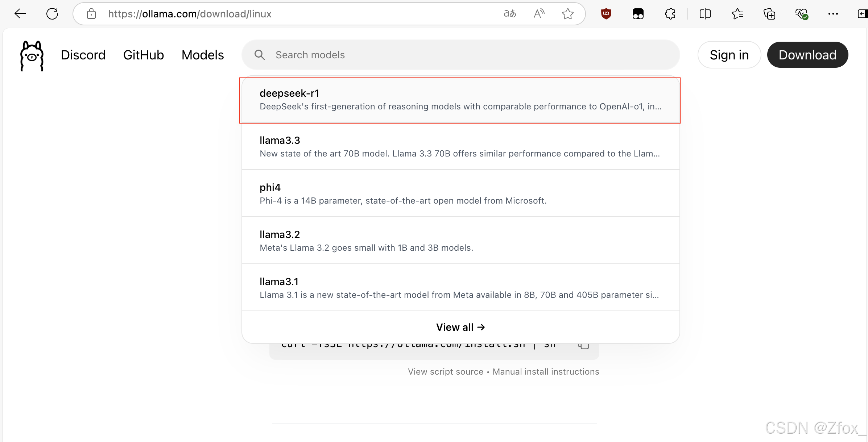Viewport: 868px width, 442px height.
Task: Copy the curl install command
Action: [x=583, y=346]
